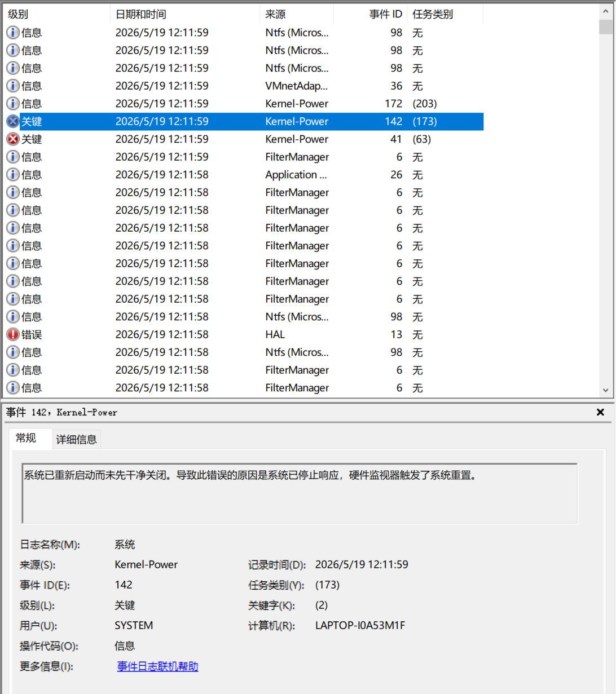
Task: Click task category (63) in the list
Action: (421, 139)
